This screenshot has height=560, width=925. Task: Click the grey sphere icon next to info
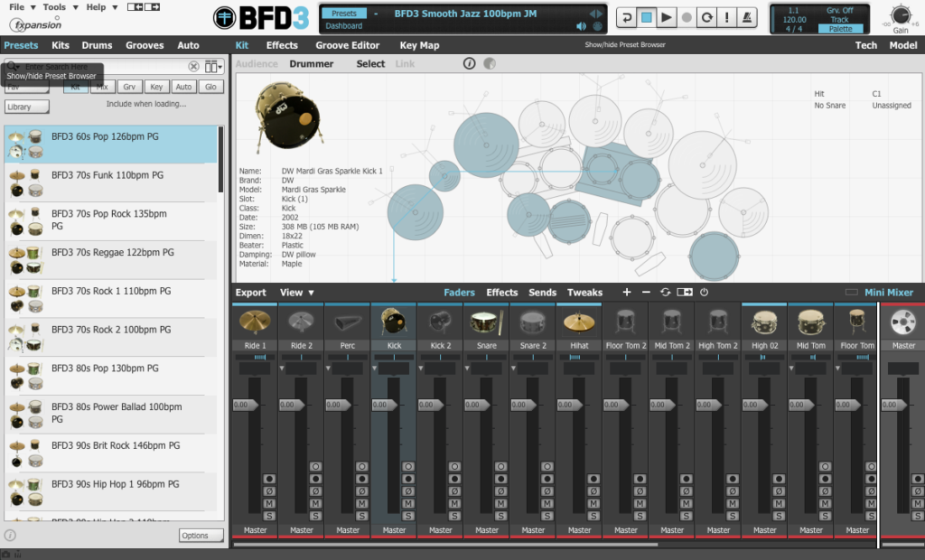click(x=490, y=63)
